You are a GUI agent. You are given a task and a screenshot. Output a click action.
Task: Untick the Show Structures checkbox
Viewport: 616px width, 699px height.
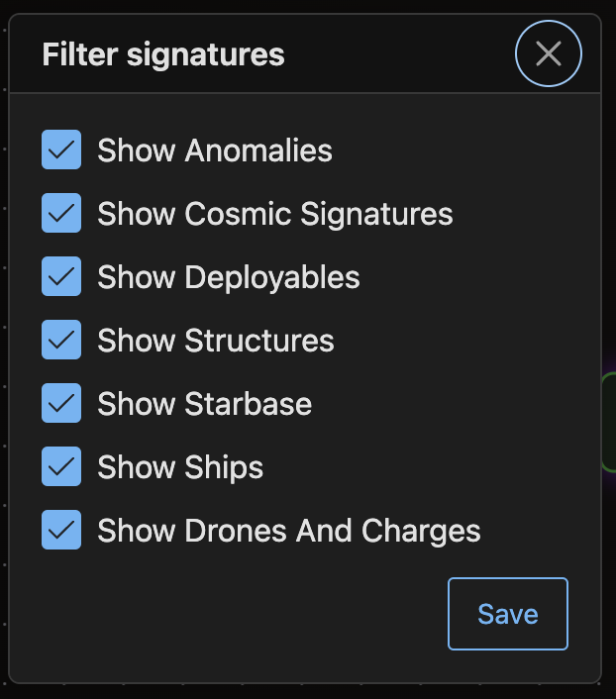(61, 341)
